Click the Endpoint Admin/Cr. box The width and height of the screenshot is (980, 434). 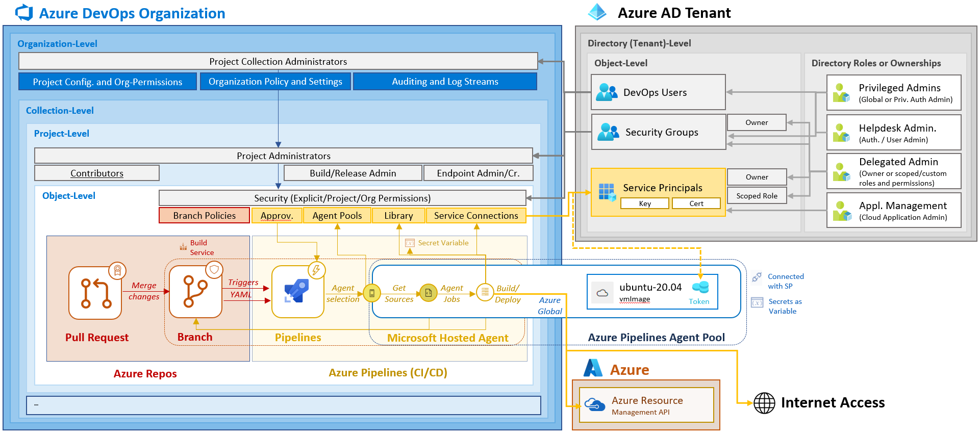(479, 173)
